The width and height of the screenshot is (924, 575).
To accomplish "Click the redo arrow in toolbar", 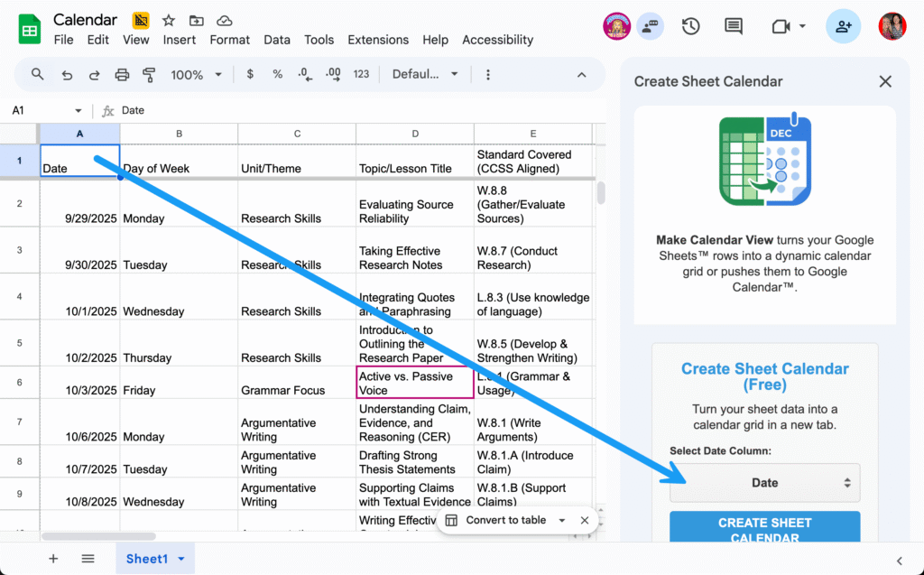I will point(94,74).
